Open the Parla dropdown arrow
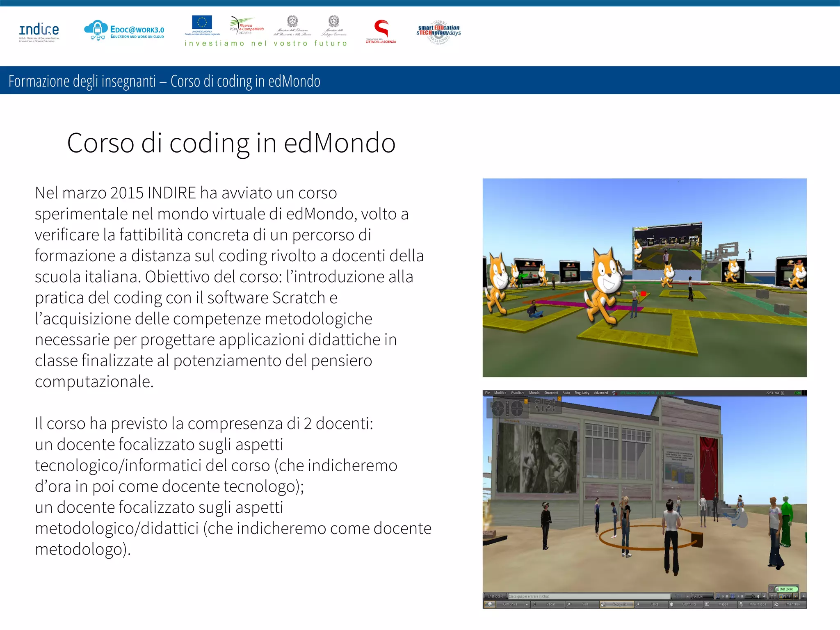 coord(796,596)
